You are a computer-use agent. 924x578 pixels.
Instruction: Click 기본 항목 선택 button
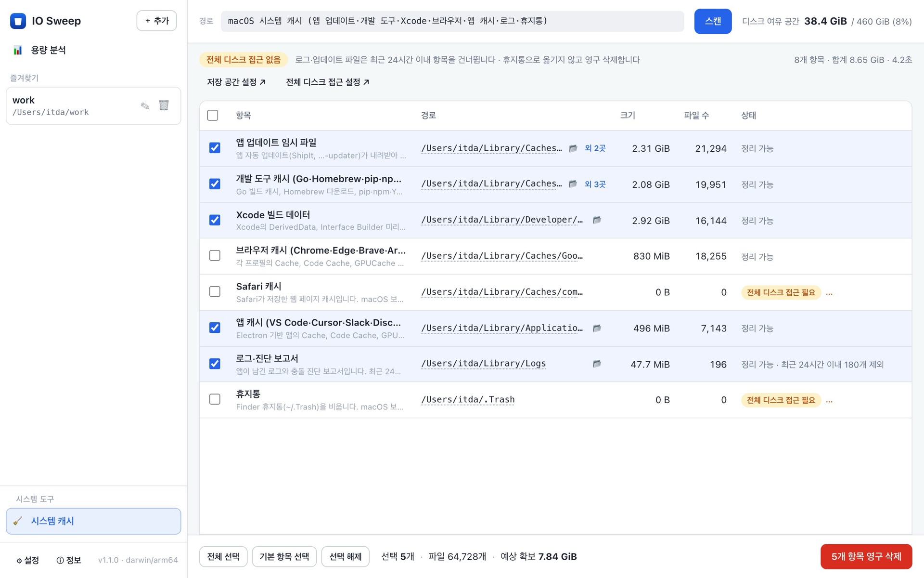pyautogui.click(x=284, y=556)
